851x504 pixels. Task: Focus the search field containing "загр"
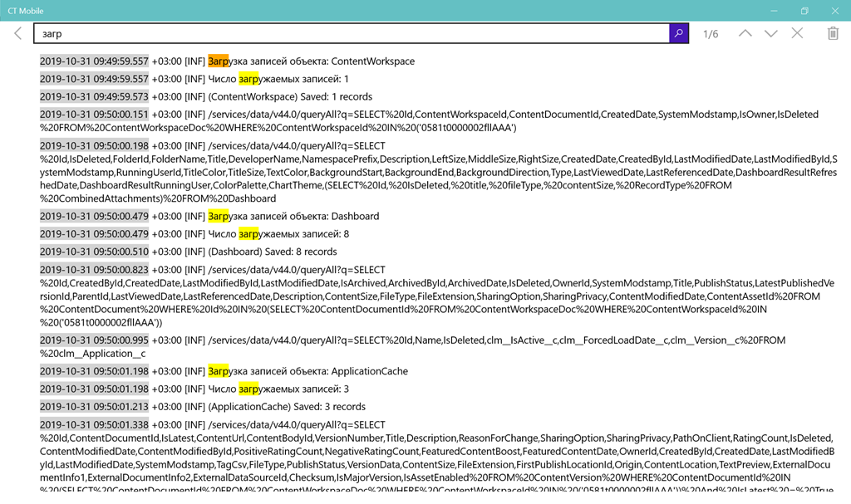349,33
